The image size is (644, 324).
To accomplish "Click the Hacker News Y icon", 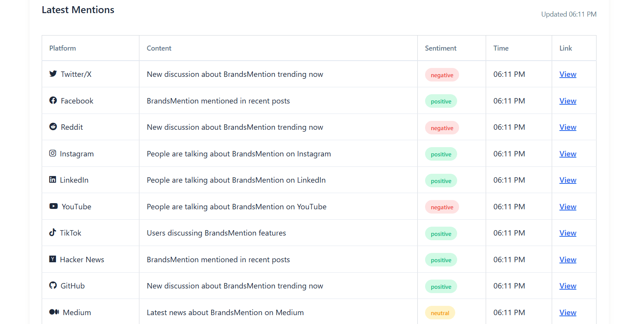I will (x=53, y=259).
